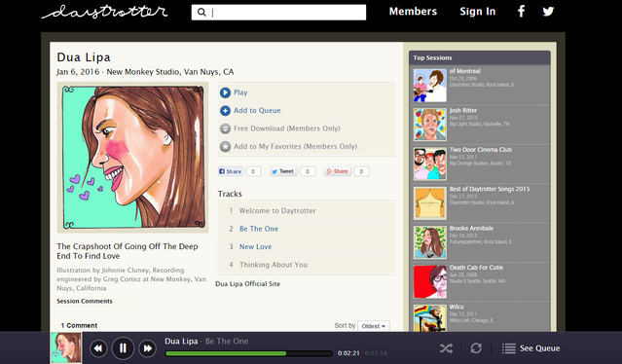Open the Wilco session title

click(457, 307)
